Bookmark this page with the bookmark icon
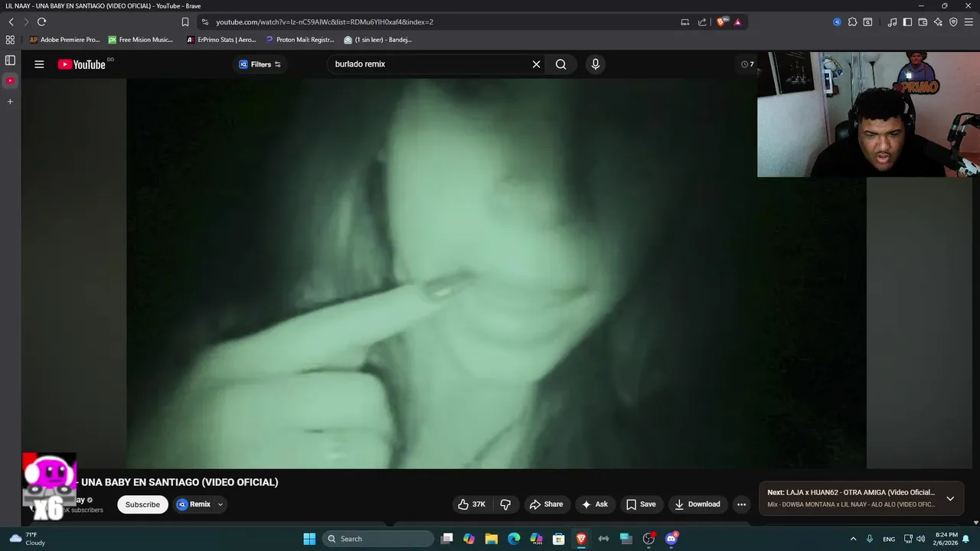Screen dimensions: 980x551 click(x=185, y=22)
